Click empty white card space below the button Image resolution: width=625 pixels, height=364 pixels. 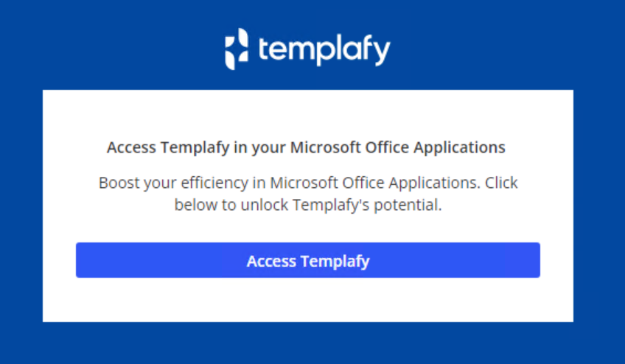click(307, 301)
